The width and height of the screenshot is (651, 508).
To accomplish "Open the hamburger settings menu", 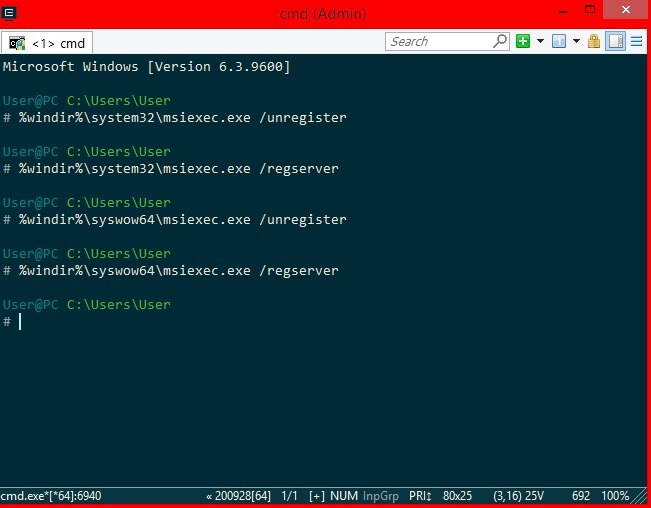I will [636, 41].
